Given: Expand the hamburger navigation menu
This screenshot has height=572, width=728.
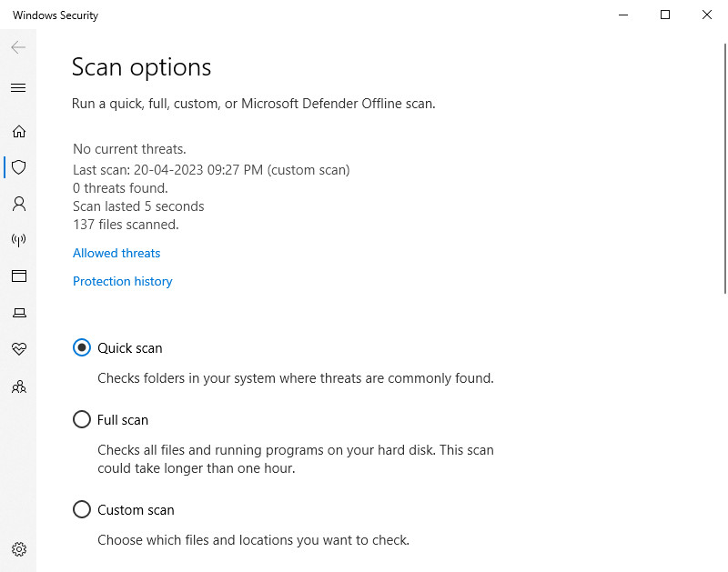Looking at the screenshot, I should tap(18, 87).
